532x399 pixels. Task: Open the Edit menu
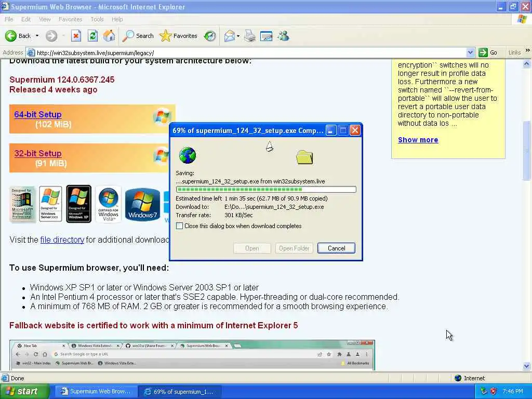point(26,19)
